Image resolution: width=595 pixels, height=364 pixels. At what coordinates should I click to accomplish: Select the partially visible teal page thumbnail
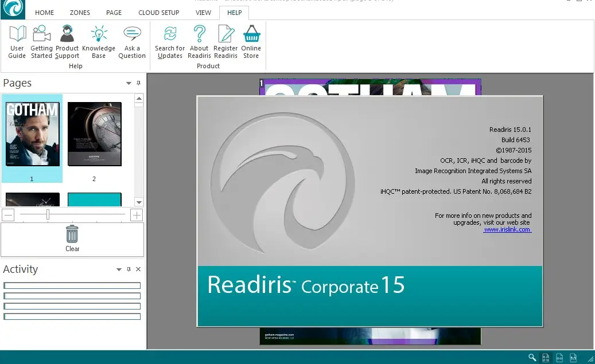coord(95,199)
